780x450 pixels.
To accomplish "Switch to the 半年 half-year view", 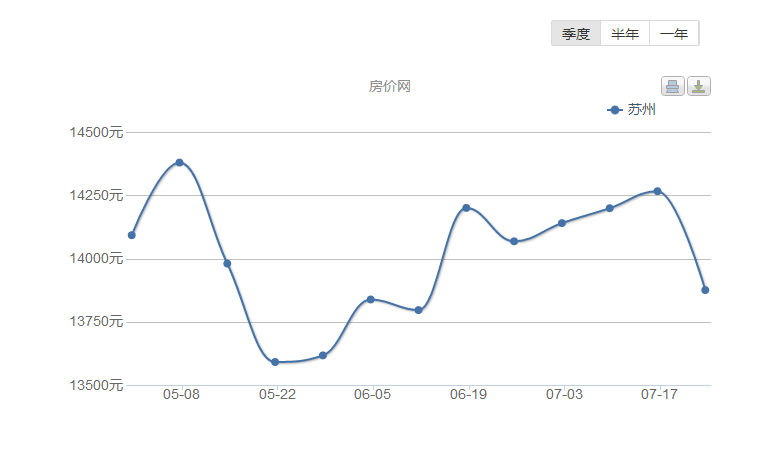I will [x=625, y=33].
